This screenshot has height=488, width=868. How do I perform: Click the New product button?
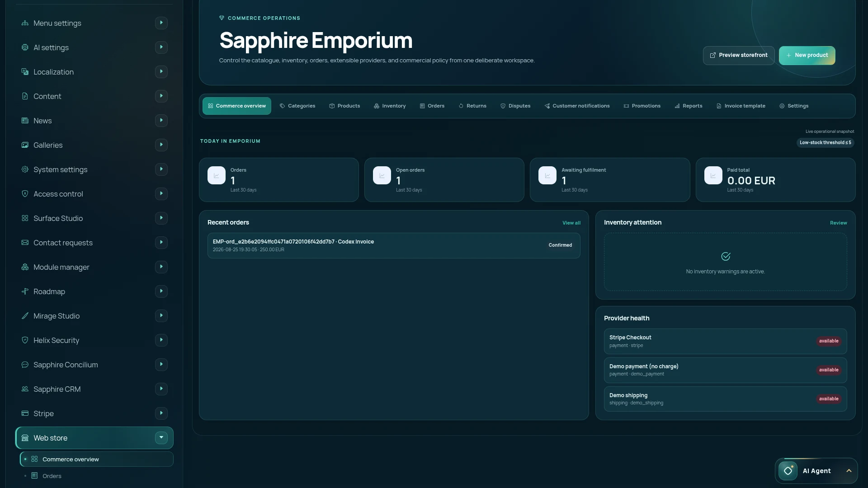click(807, 56)
